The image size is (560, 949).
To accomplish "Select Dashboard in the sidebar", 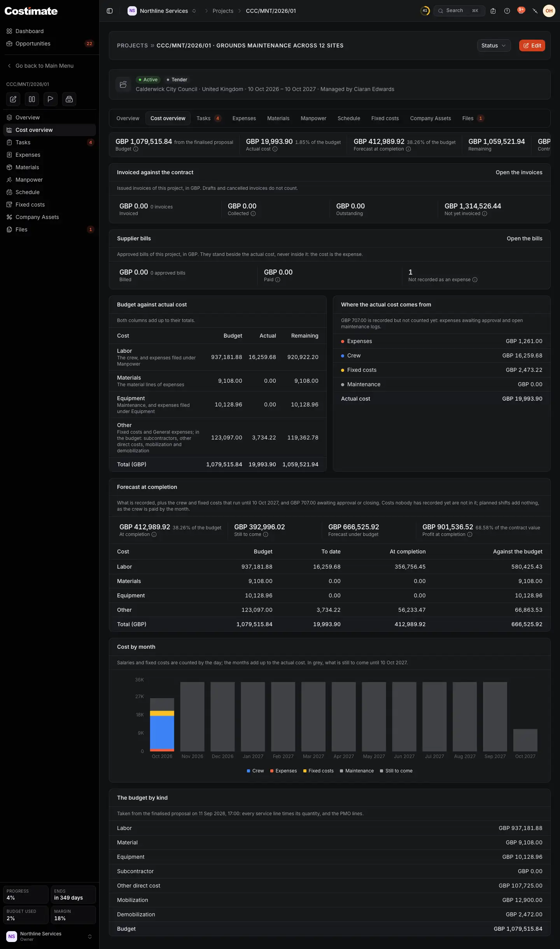I will [x=49, y=31].
